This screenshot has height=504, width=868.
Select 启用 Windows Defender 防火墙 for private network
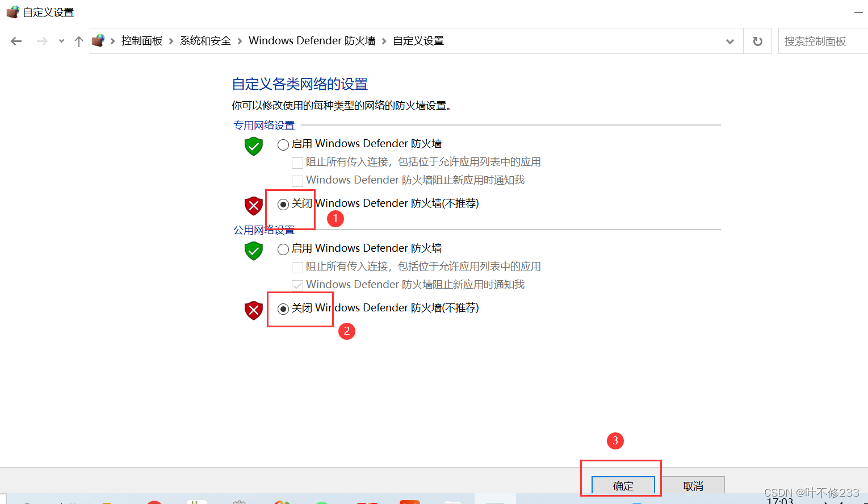(283, 144)
